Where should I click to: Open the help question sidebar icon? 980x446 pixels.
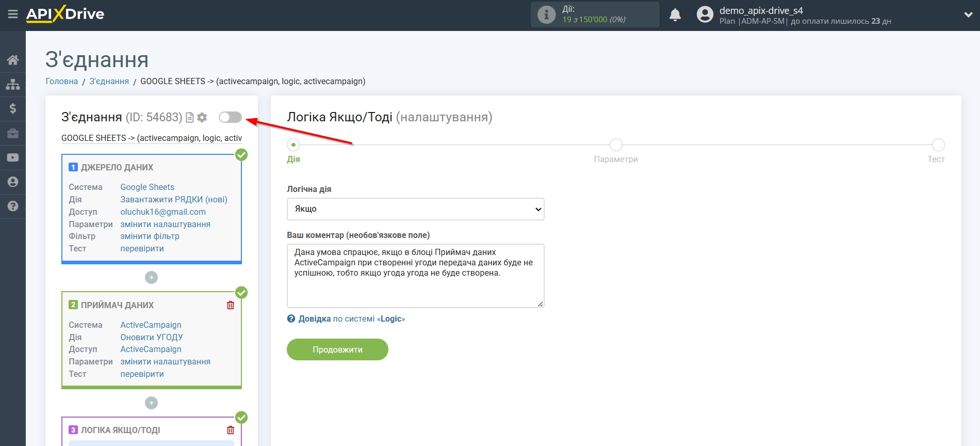tap(13, 206)
